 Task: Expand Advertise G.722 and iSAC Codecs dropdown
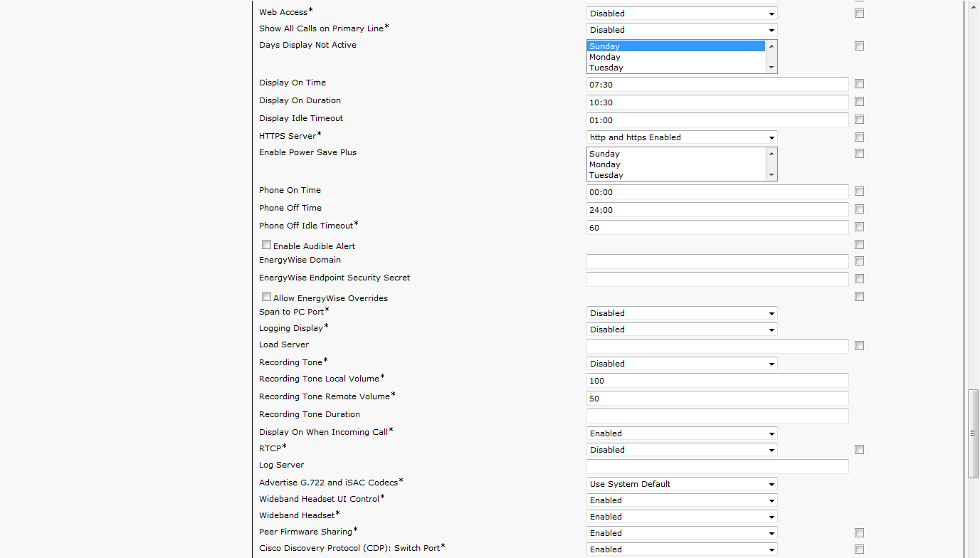click(681, 484)
